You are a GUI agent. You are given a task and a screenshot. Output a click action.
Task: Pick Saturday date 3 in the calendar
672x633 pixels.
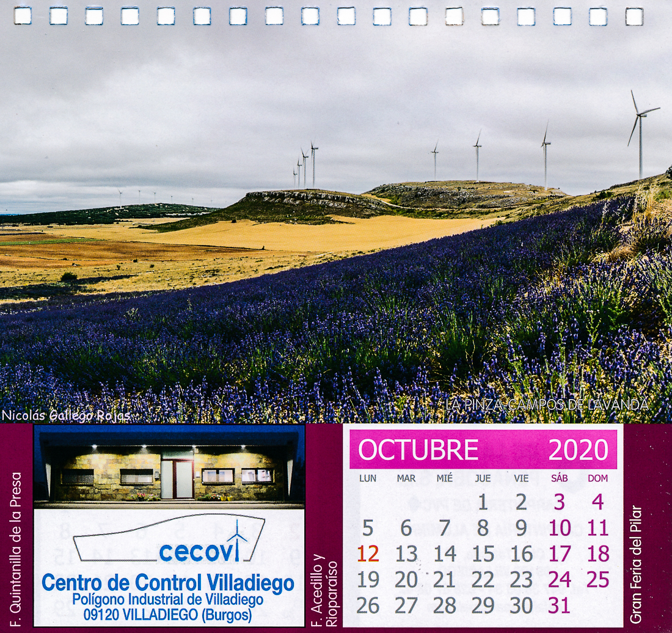[559, 502]
